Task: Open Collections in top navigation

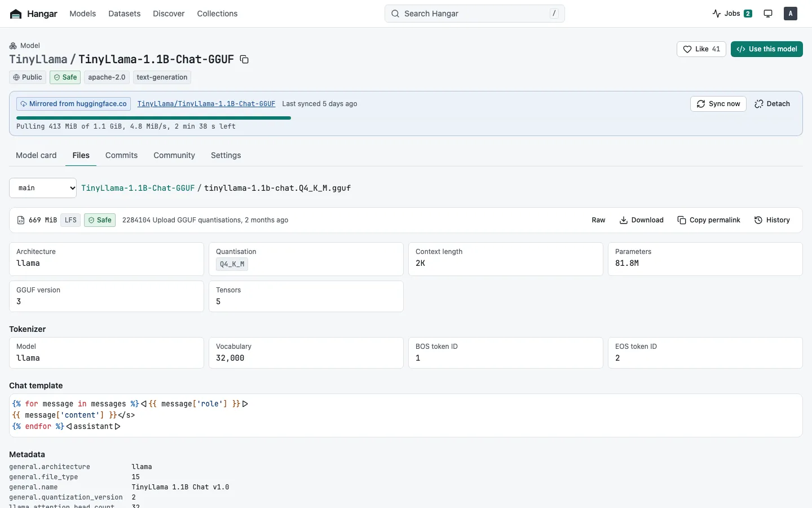Action: pyautogui.click(x=217, y=14)
